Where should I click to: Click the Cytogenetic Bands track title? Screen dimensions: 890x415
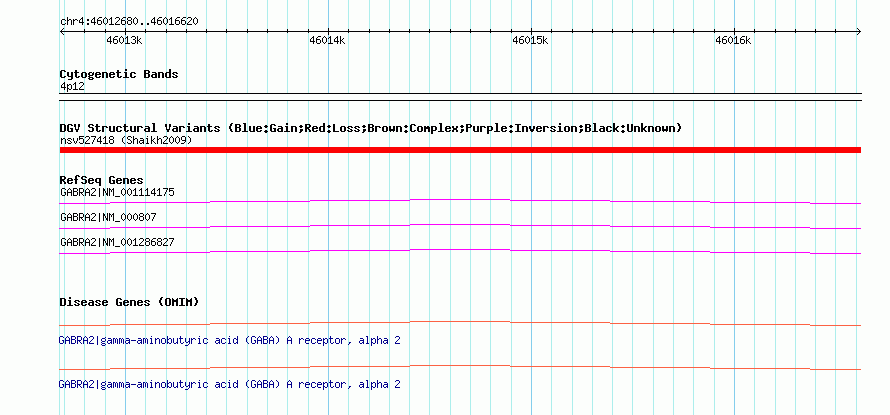tap(119, 74)
